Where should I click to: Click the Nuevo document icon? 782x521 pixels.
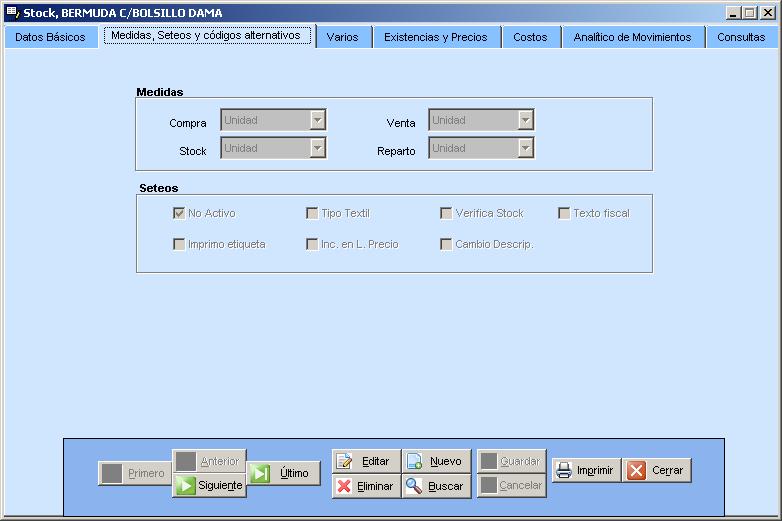[414, 461]
